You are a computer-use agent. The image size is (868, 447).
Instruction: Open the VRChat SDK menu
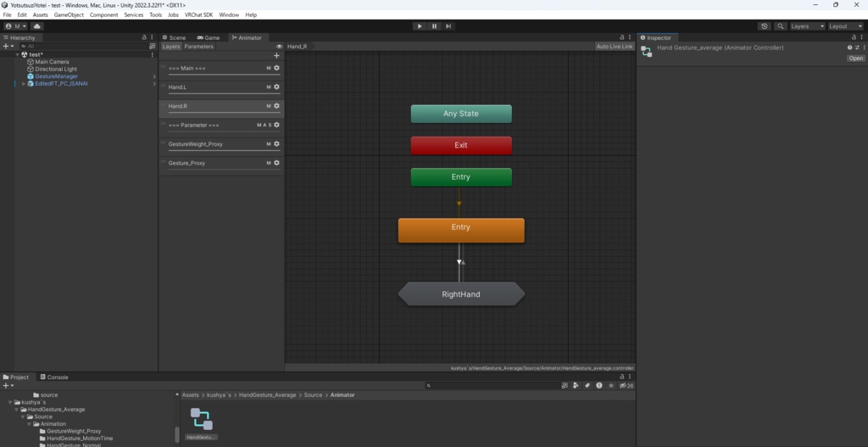[x=198, y=15]
